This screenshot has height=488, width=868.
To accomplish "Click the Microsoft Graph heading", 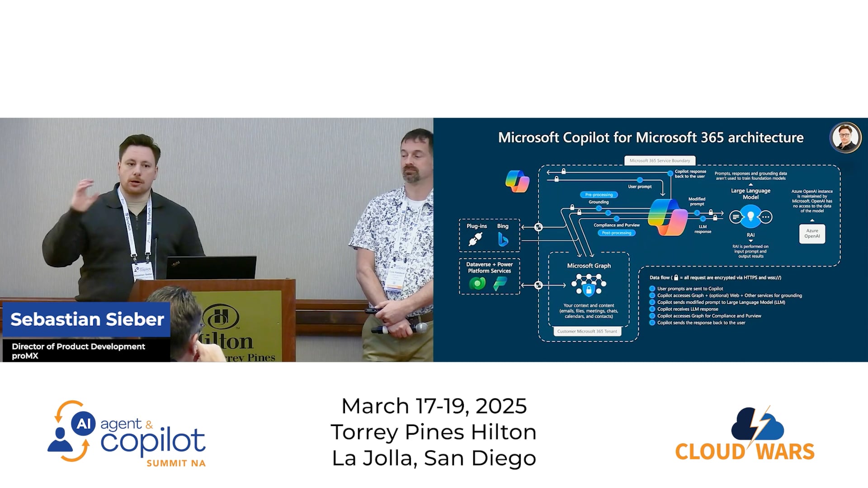I will [589, 266].
